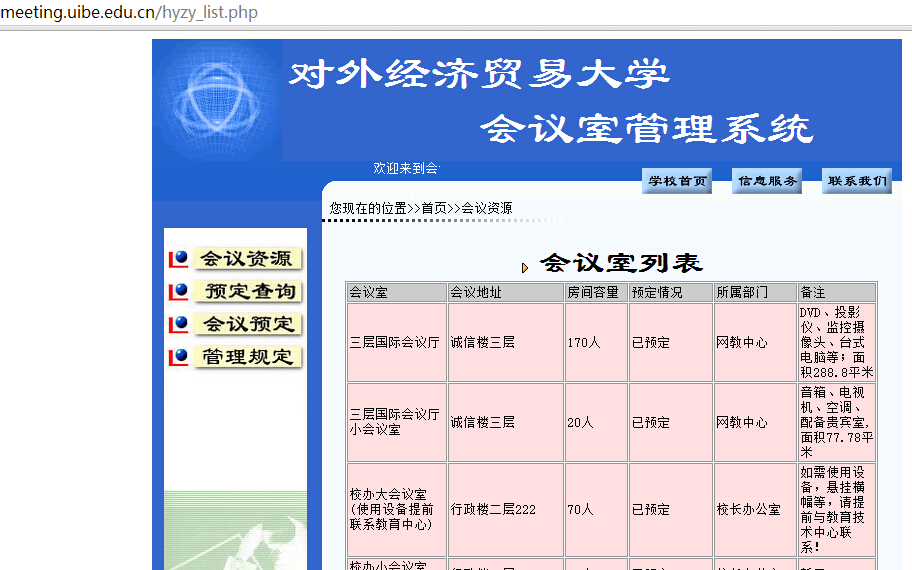Click the blue ball icon beside 会议资源

179,258
